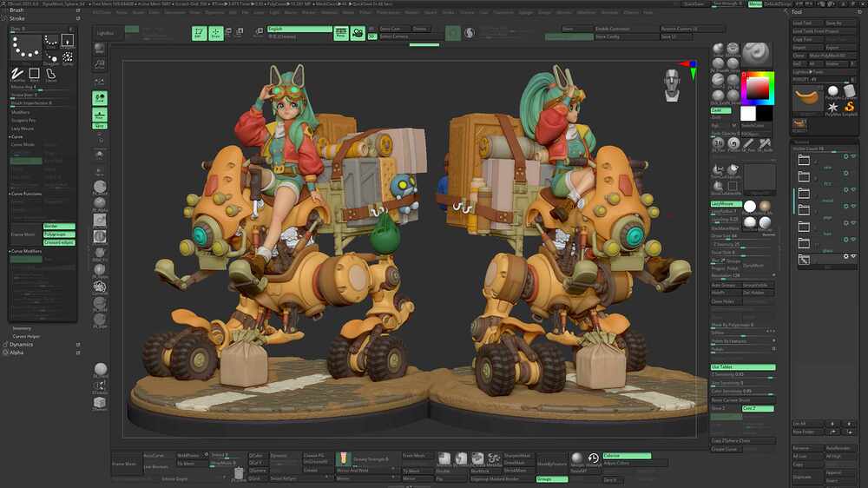The height and width of the screenshot is (488, 868).
Task: Select the DragDot stroke type
Action: point(51,57)
